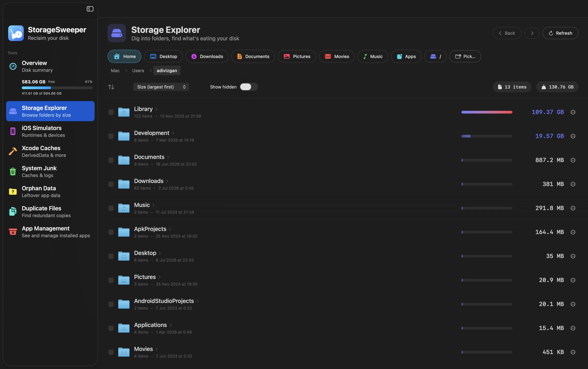The image size is (588, 369).
Task: Open more options for Documents row
Action: (x=573, y=160)
